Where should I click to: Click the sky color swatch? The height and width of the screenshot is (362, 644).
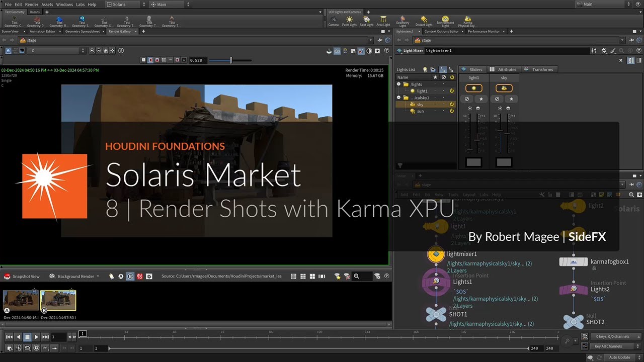[x=504, y=162]
